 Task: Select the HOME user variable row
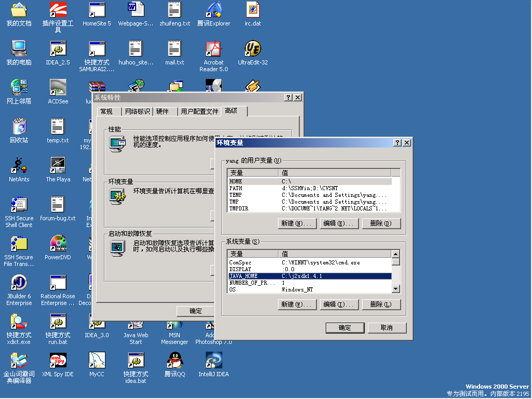tap(310, 182)
